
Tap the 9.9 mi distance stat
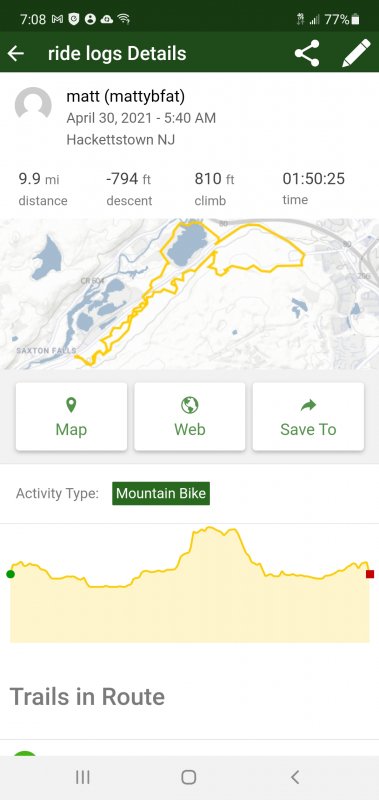coord(43,189)
